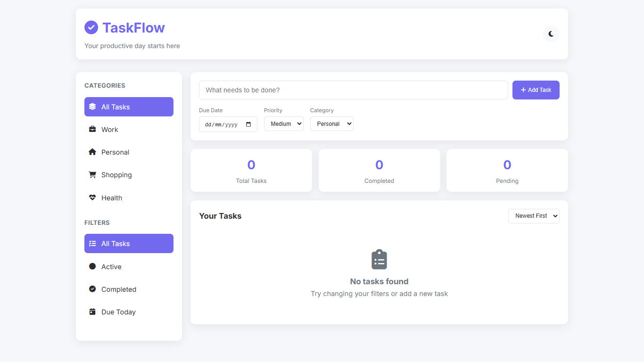Viewport: 644px width, 362px height.
Task: Select the Health category
Action: click(129, 198)
